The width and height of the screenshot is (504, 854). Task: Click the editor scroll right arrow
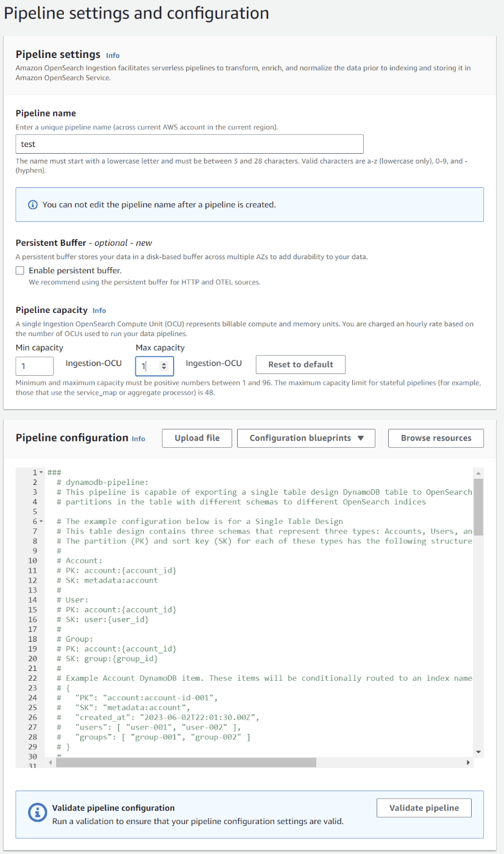(x=468, y=762)
